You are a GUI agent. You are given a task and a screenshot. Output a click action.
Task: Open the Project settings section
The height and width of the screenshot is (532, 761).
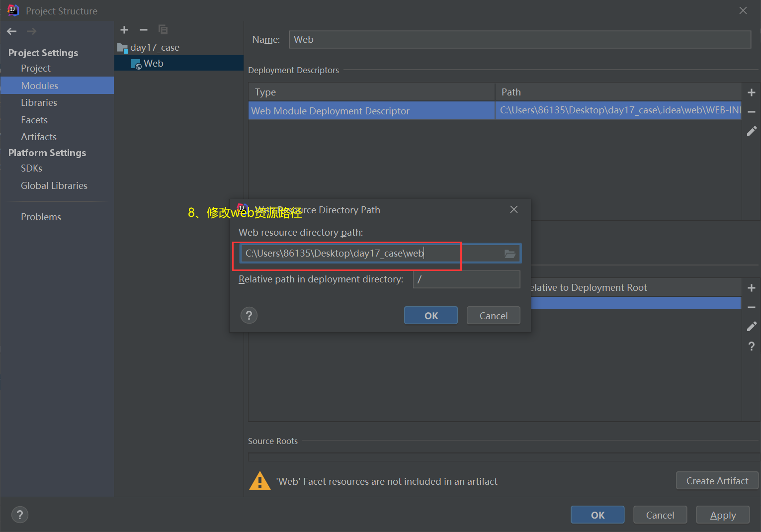[36, 68]
